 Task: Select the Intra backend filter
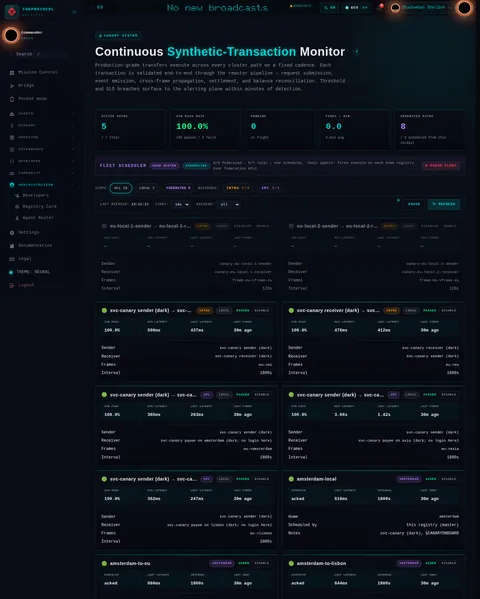(x=238, y=188)
